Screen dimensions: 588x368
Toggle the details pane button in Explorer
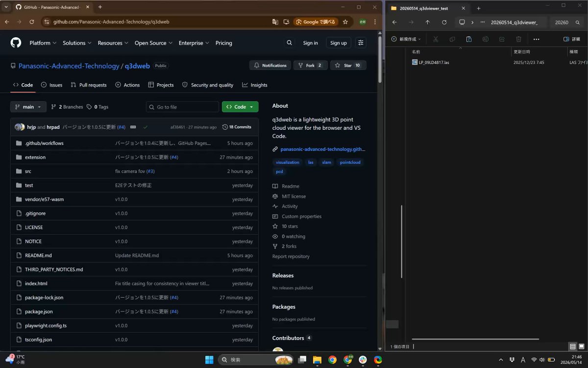572,39
